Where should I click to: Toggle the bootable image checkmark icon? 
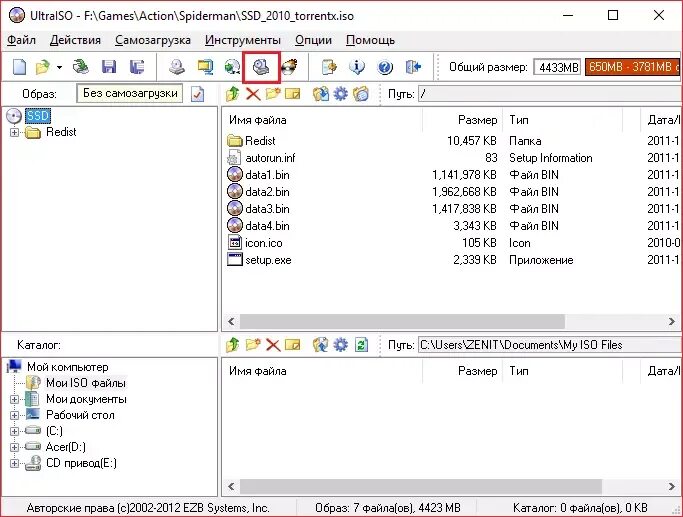(x=197, y=94)
